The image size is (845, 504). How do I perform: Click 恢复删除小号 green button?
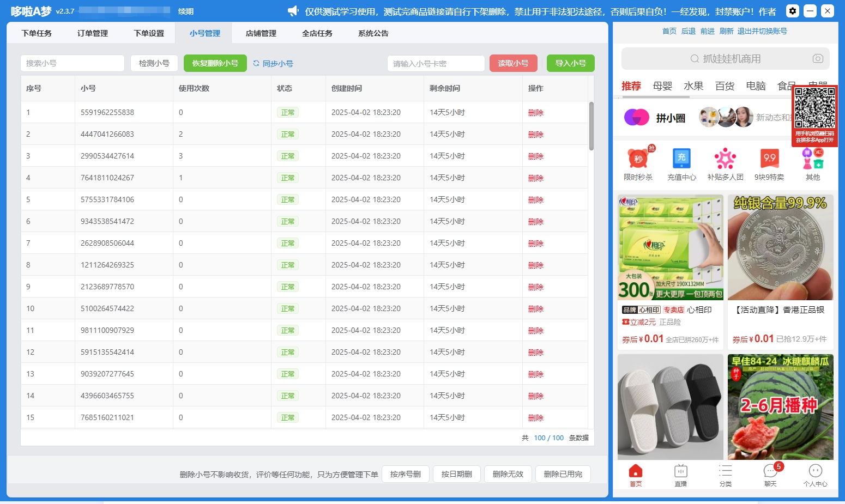tap(215, 63)
